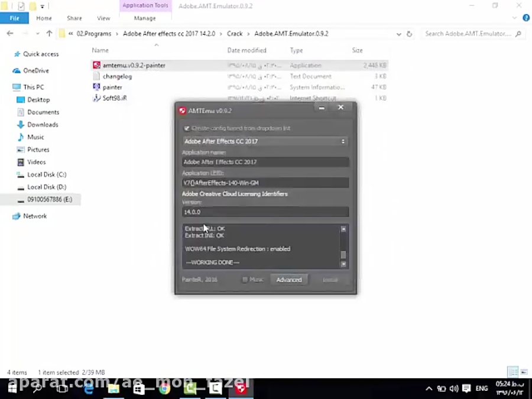Toggle the Music checkbox in AMTEmu
The height and width of the screenshot is (399, 532).
pos(245,280)
